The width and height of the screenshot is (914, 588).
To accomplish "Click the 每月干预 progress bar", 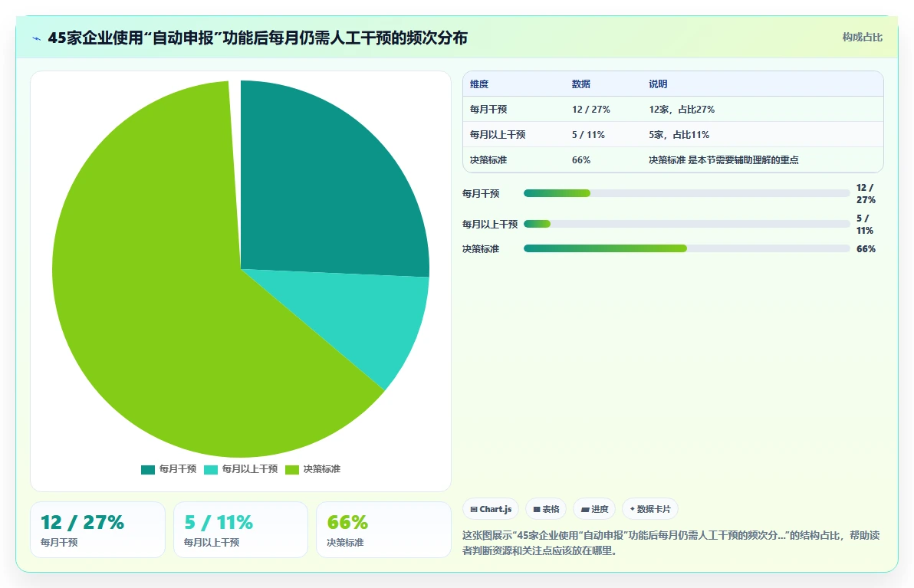I will click(687, 193).
